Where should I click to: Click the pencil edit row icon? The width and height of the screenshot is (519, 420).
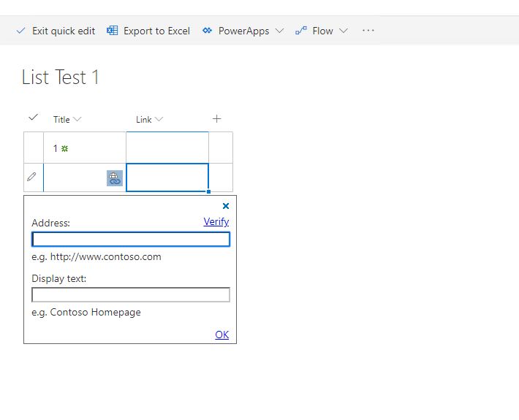point(31,177)
